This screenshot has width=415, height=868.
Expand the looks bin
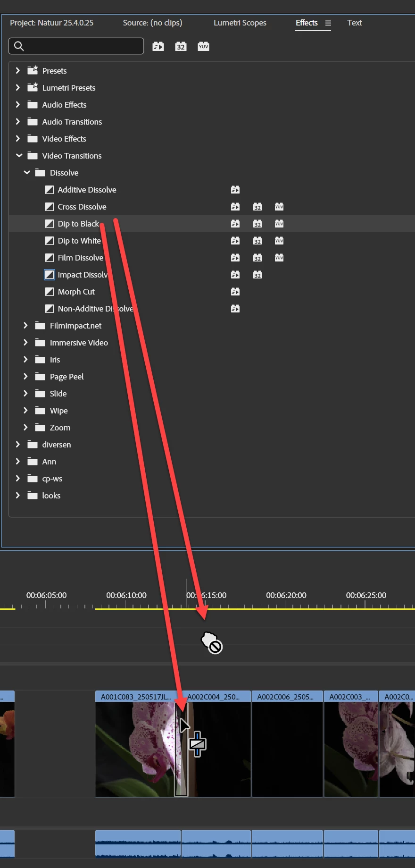(18, 495)
